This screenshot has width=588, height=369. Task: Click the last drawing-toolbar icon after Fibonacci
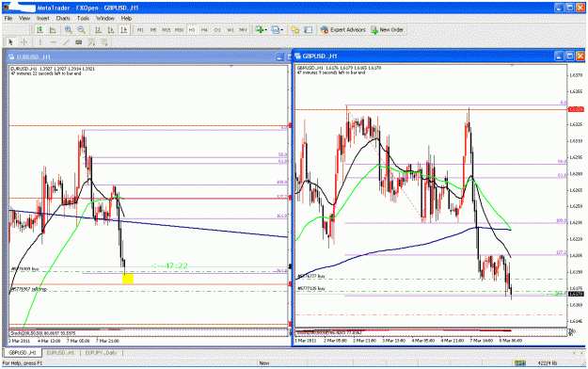click(x=103, y=42)
